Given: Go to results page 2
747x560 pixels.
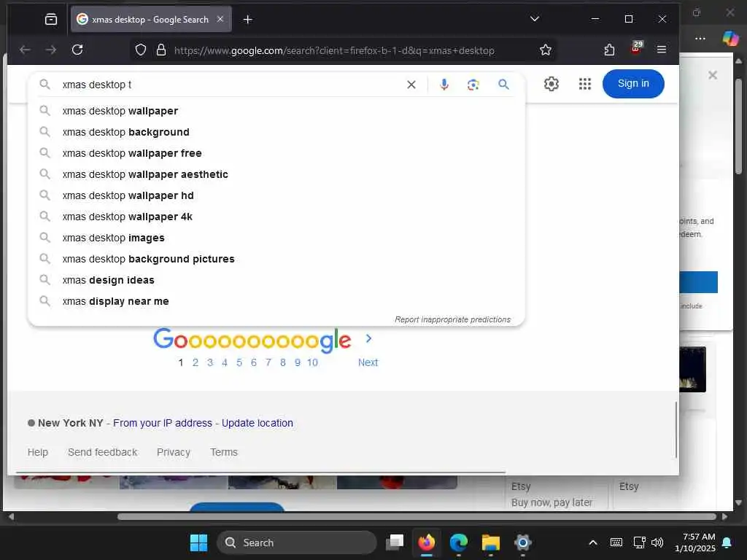Looking at the screenshot, I should [x=196, y=362].
